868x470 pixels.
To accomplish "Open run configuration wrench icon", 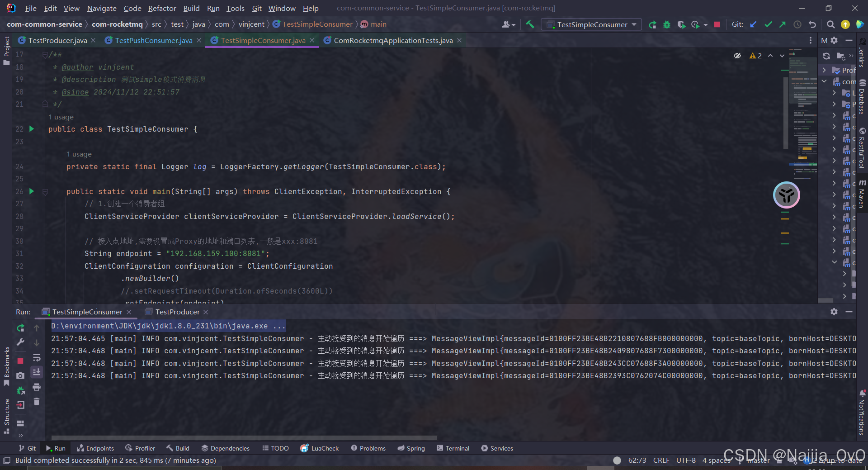I will point(20,342).
